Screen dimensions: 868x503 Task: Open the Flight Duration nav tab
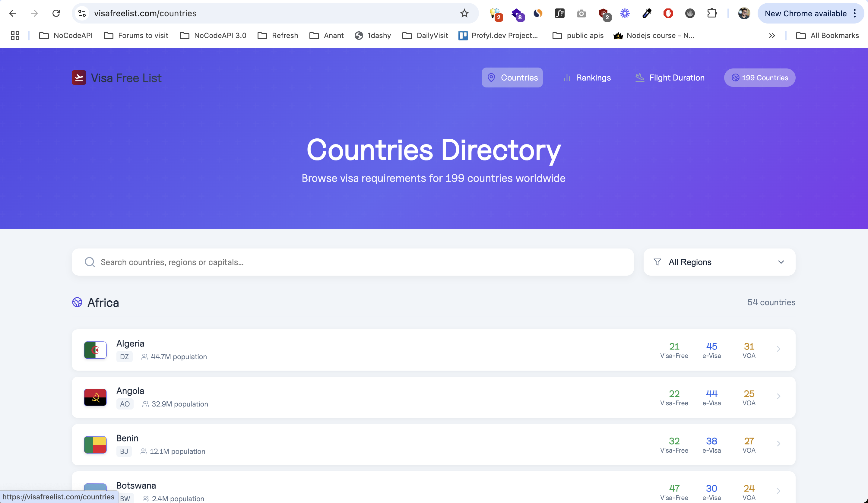point(670,78)
